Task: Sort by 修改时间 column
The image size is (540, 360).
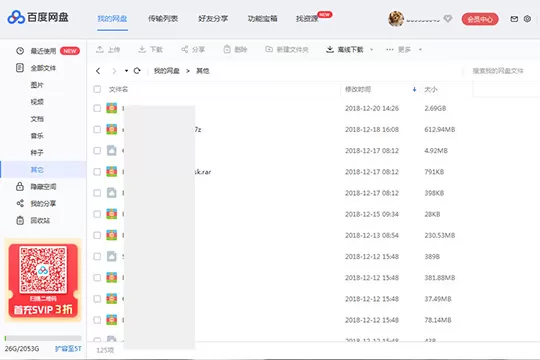Action: point(358,90)
